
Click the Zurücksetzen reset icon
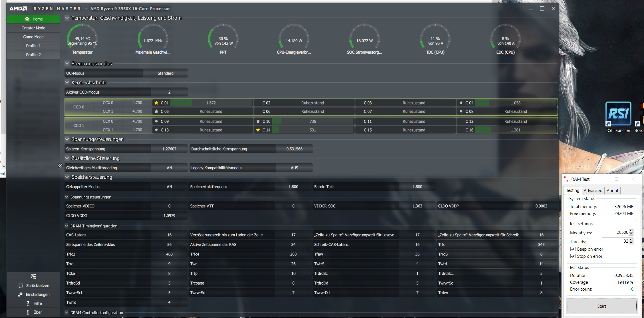(21, 285)
